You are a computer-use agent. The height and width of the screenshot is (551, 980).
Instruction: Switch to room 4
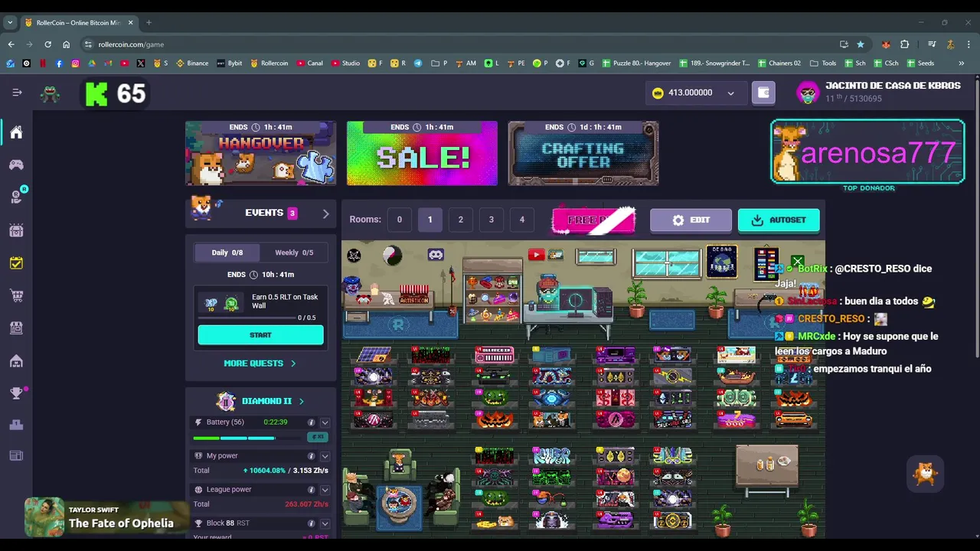(x=522, y=220)
